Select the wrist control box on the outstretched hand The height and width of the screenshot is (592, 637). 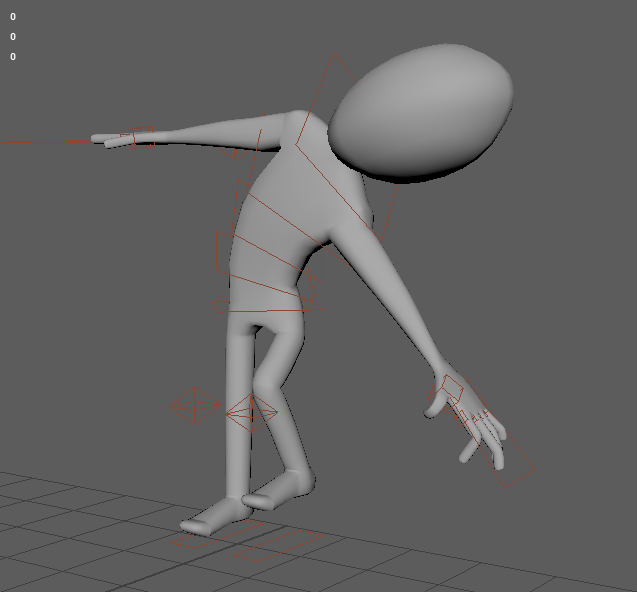point(142,137)
